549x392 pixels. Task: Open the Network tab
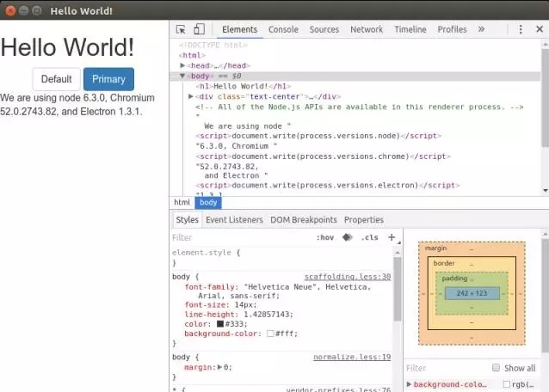coord(367,29)
